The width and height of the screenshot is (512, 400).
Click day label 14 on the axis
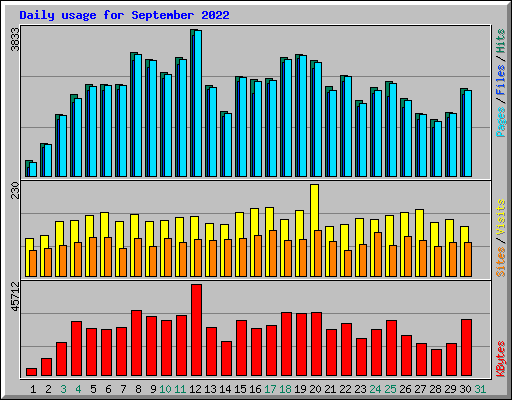point(225,389)
